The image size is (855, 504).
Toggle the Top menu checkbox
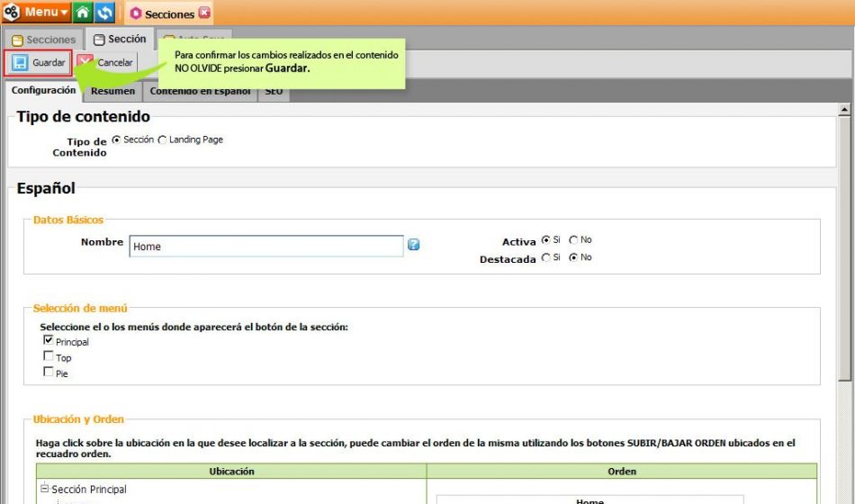pos(48,356)
